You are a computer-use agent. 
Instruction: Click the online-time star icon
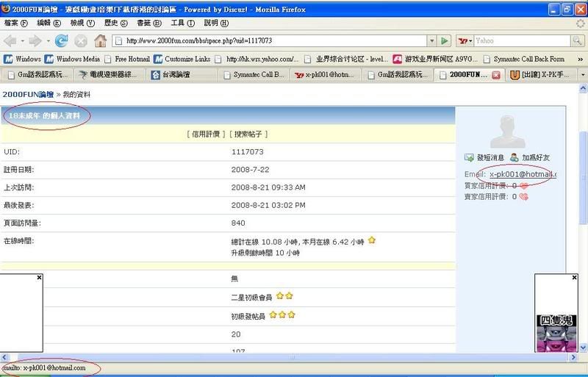pos(372,240)
